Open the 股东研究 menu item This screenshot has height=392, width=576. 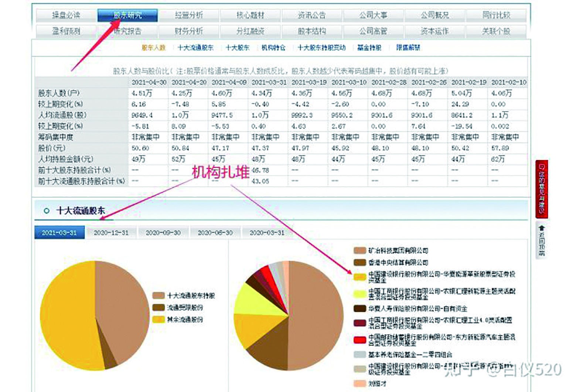[127, 16]
